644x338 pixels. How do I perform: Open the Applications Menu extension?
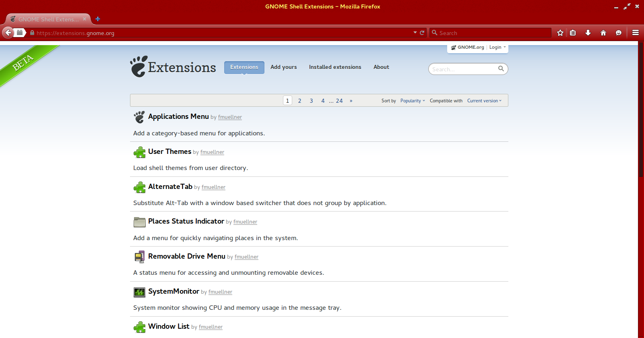[178, 116]
